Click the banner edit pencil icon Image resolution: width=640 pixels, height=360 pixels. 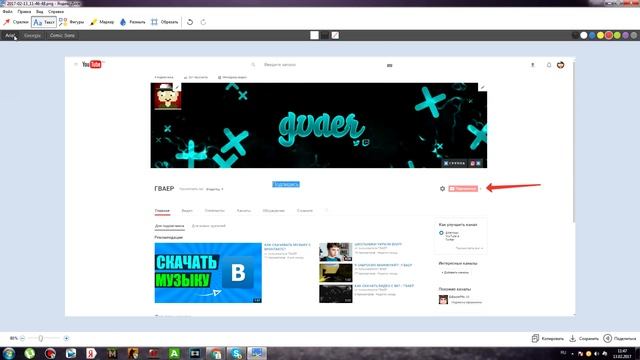coord(482,87)
